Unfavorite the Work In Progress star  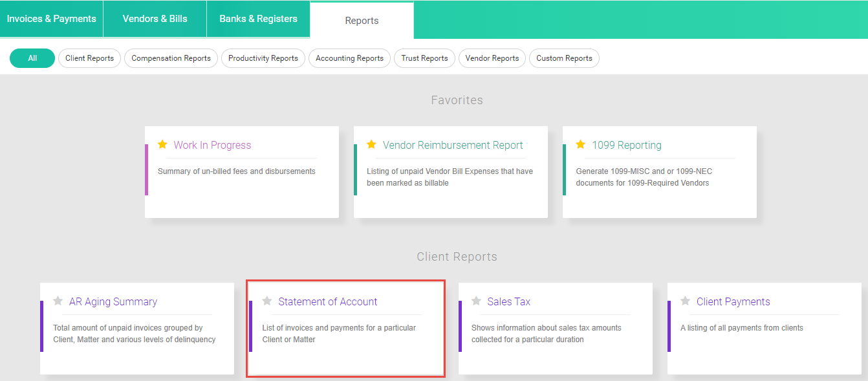pos(162,144)
